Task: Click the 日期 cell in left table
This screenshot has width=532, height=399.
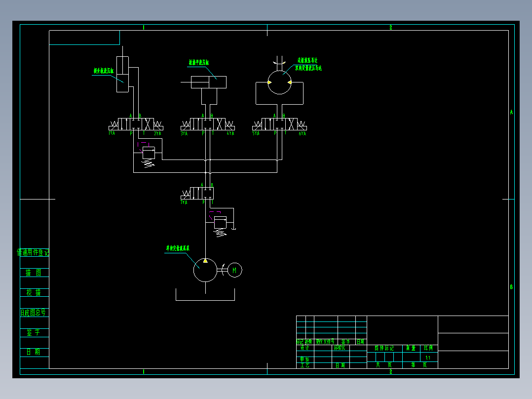Action: pyautogui.click(x=34, y=353)
